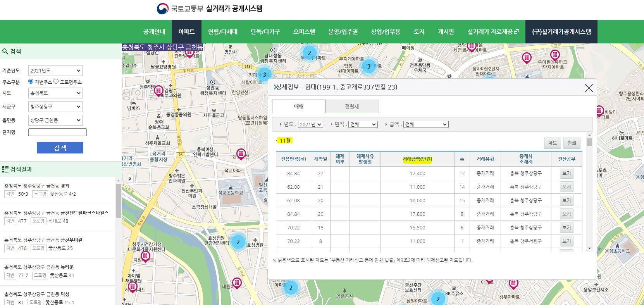The height and width of the screenshot is (305, 644).
Task: Open the 읍면동 상당구 금천동 dropdown
Action: point(55,120)
